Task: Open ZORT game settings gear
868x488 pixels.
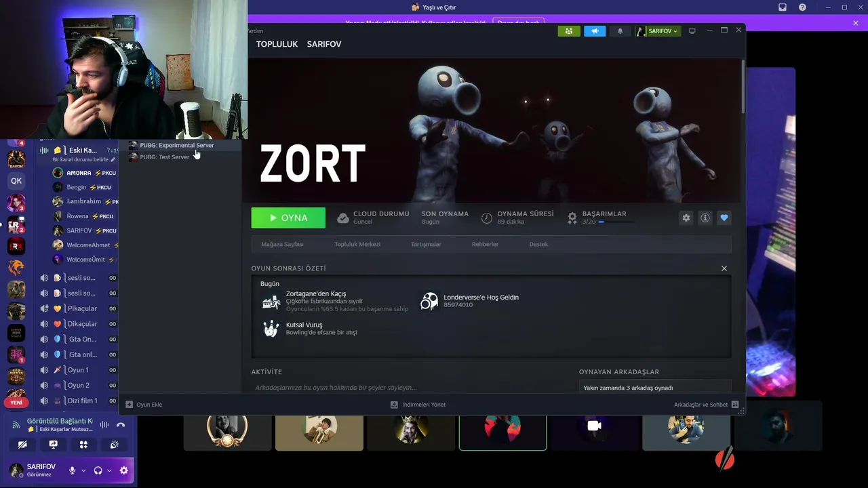Action: tap(686, 218)
